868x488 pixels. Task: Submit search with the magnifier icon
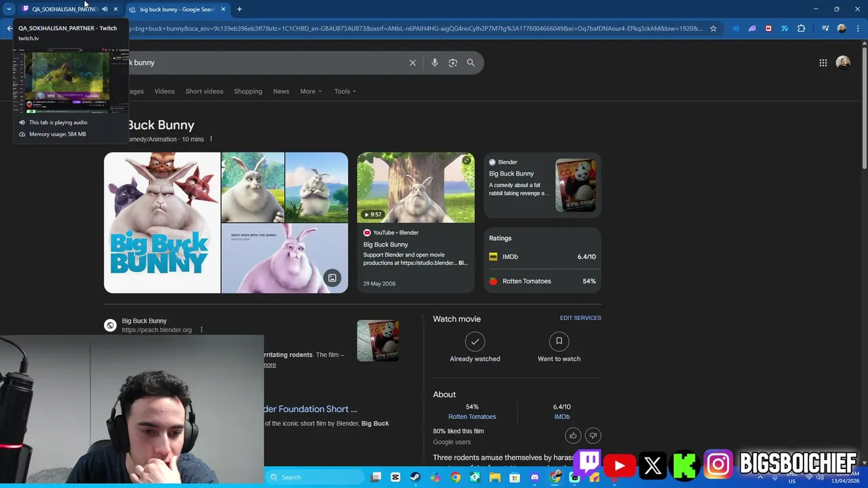471,62
